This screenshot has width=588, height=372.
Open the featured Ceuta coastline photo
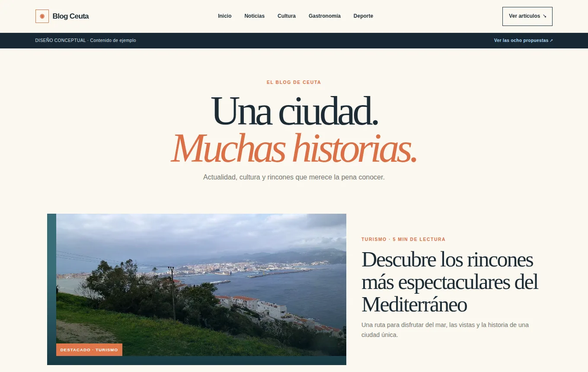coord(201,285)
